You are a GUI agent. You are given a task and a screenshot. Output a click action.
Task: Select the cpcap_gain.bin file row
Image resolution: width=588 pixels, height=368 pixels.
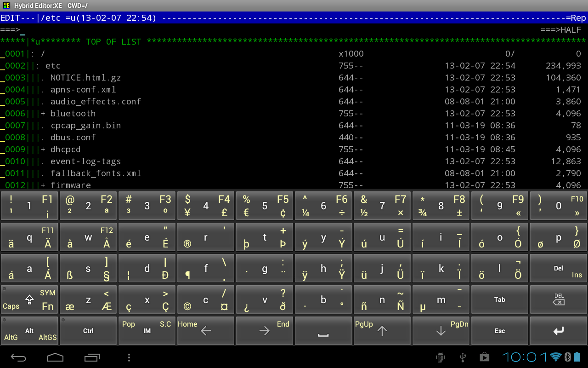(294, 126)
